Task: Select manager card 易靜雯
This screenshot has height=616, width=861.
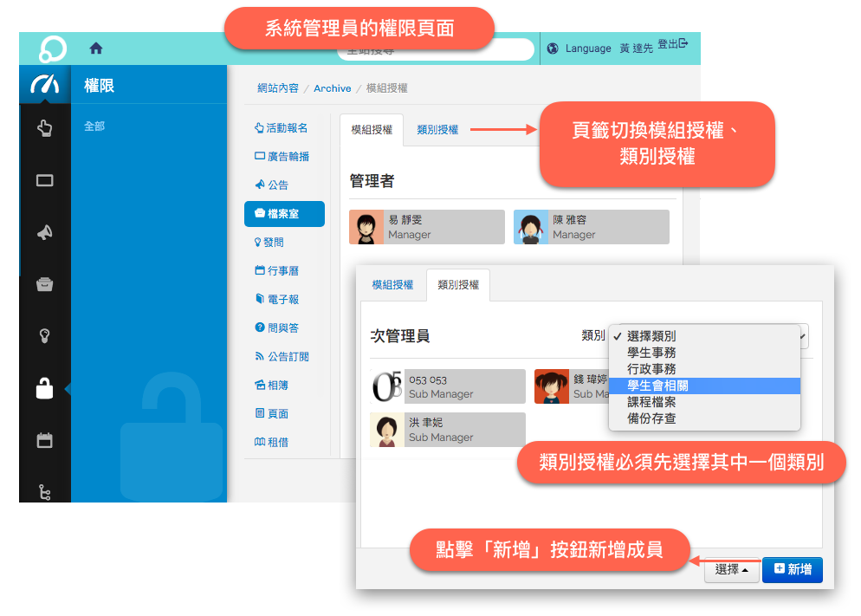Action: pos(427,227)
